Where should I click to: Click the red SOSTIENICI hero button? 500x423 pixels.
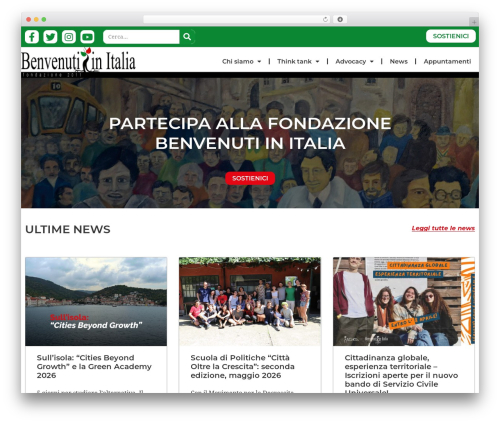point(250,178)
